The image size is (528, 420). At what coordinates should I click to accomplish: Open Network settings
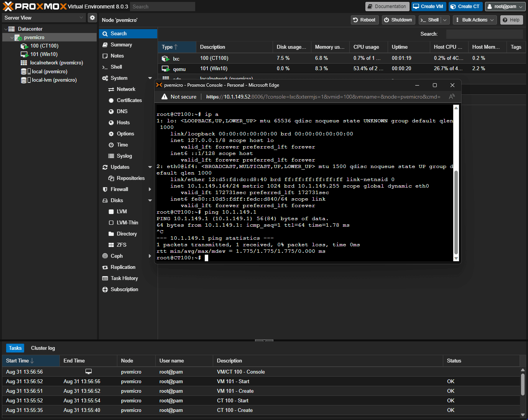pyautogui.click(x=126, y=89)
